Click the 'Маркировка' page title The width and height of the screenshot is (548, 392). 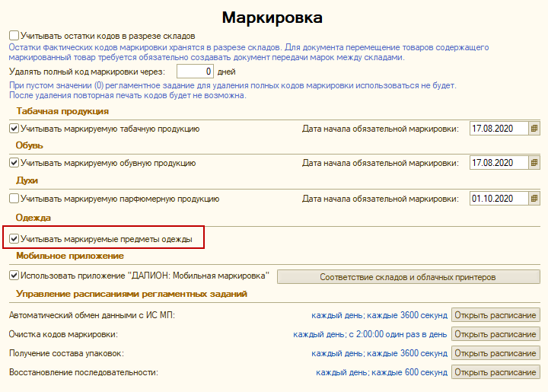pos(272,18)
